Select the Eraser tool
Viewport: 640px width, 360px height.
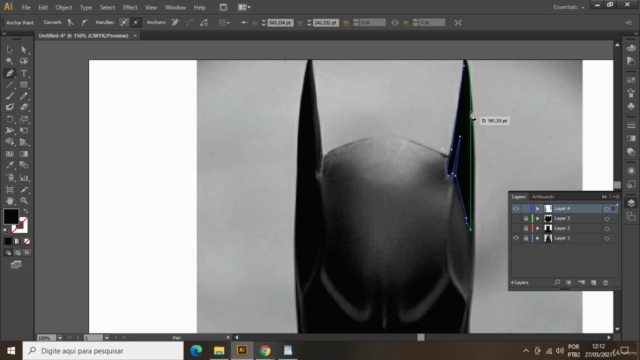[24, 107]
